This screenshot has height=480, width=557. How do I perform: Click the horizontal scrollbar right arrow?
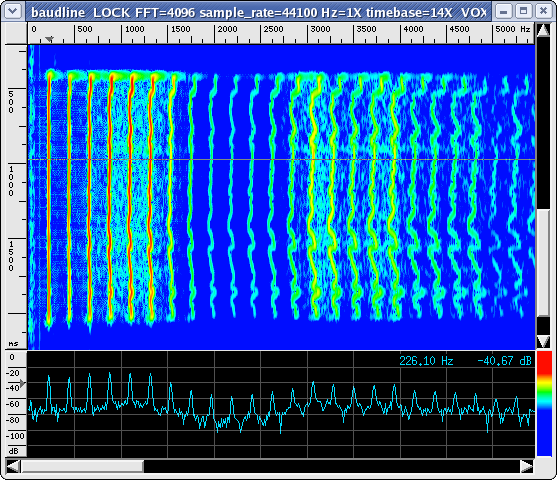click(527, 466)
